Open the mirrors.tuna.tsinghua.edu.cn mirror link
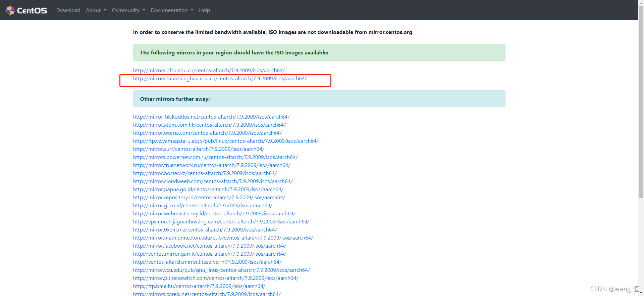Image resolution: width=644 pixels, height=296 pixels. pos(220,79)
